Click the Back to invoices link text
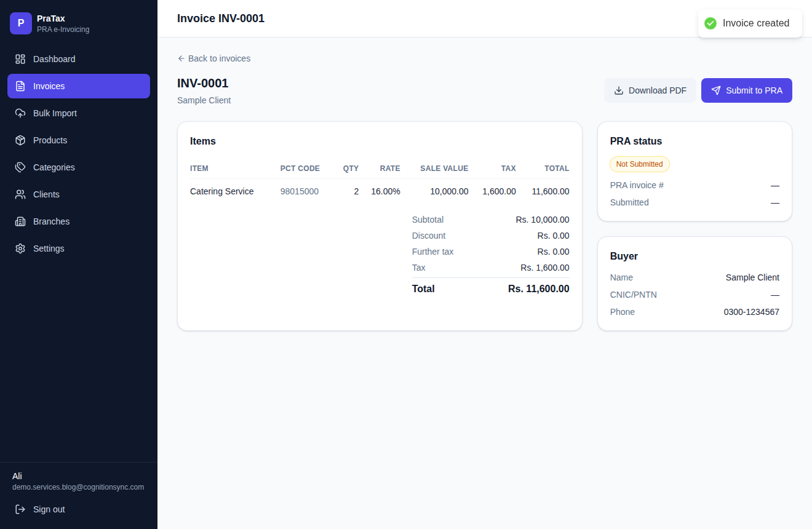Image resolution: width=812 pixels, height=529 pixels. click(219, 58)
